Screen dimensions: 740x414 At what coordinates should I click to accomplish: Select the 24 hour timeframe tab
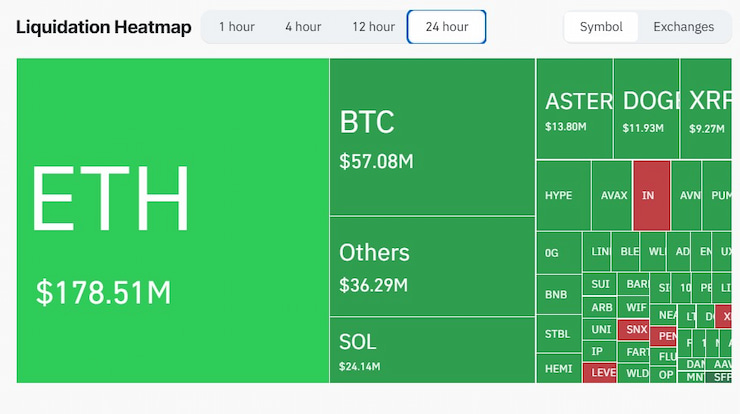click(446, 27)
